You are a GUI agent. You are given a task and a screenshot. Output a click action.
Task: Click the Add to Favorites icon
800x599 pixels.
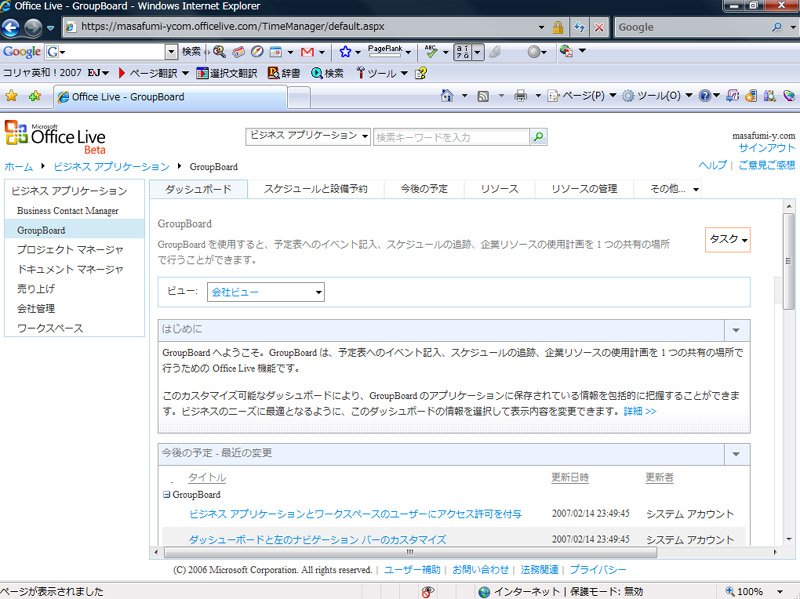coord(35,96)
